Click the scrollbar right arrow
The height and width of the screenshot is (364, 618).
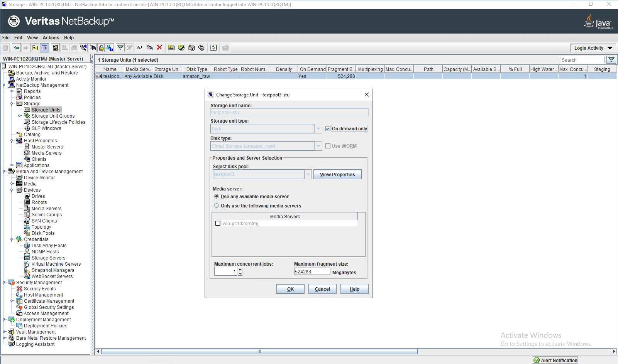[614, 351]
